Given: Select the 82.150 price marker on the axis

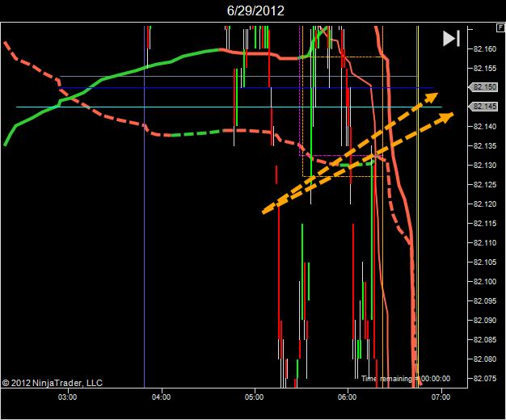Looking at the screenshot, I should click(x=483, y=87).
